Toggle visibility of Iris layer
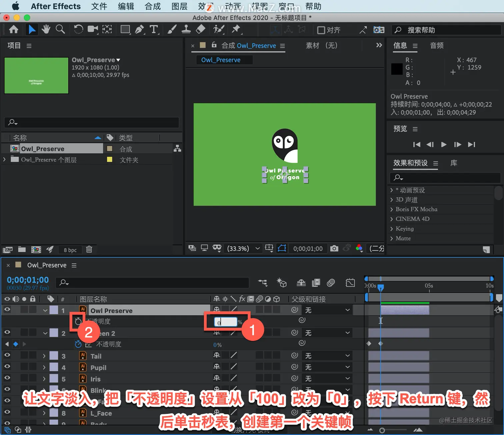Viewport: 504px width, 435px height. 7,378
